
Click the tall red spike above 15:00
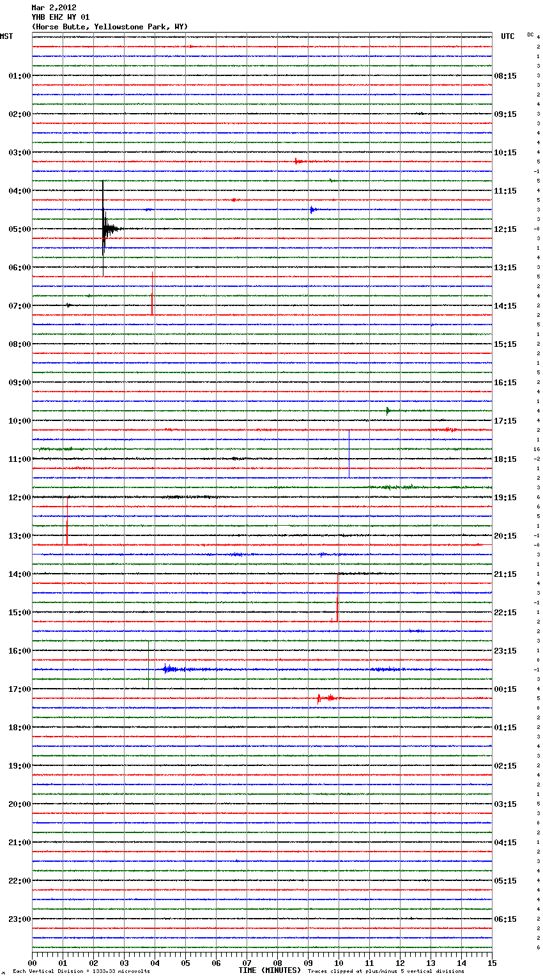[x=337, y=597]
